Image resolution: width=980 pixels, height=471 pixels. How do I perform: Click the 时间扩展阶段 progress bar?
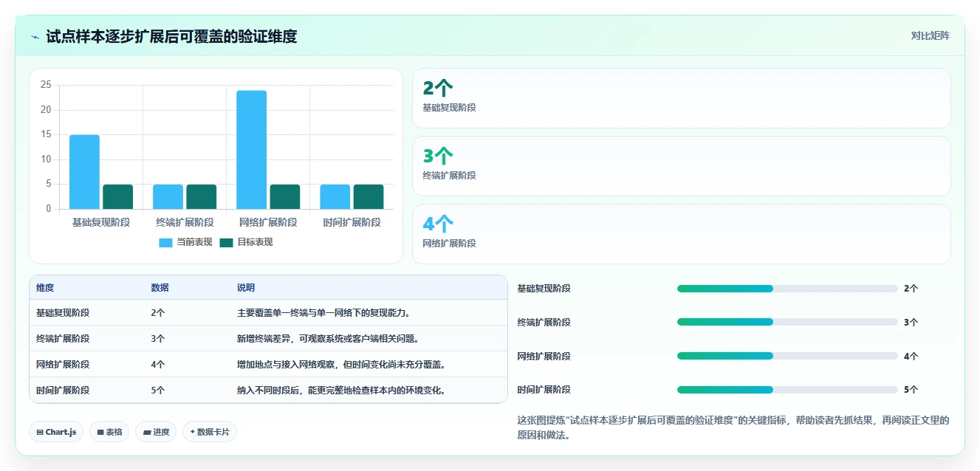click(787, 390)
